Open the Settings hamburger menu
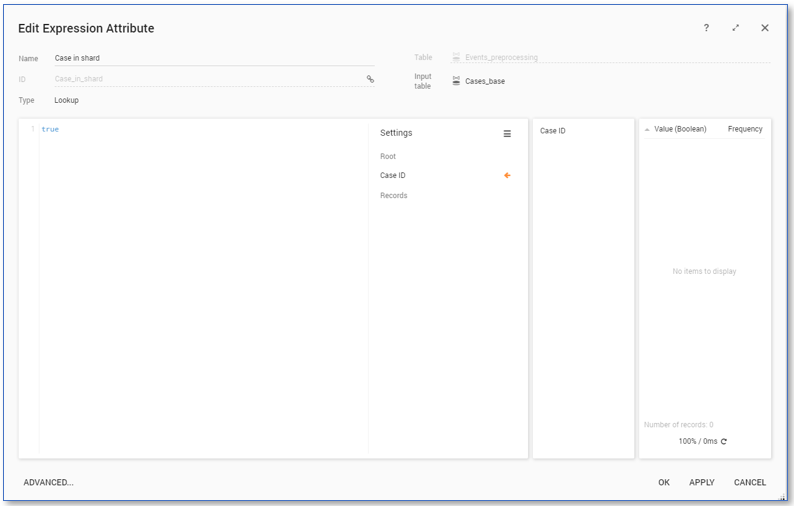Image resolution: width=794 pixels, height=506 pixels. point(507,133)
